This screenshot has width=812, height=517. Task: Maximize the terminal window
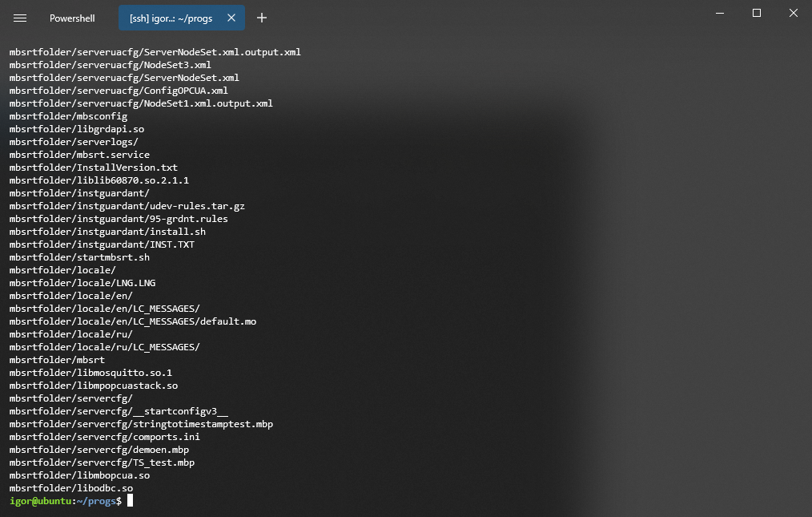coord(756,13)
